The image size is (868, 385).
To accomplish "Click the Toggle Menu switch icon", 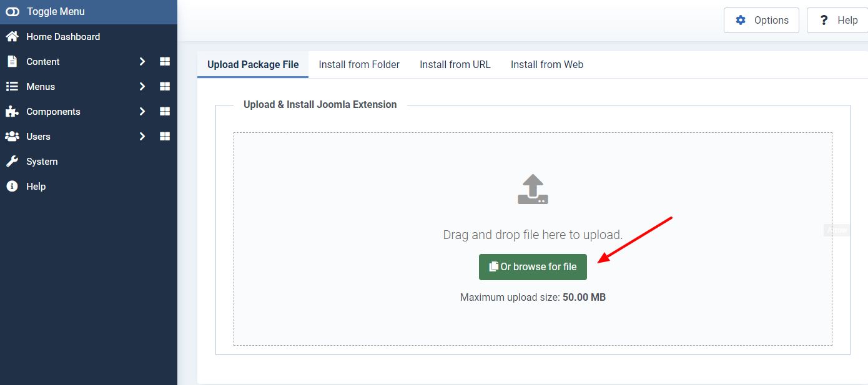I will [12, 12].
